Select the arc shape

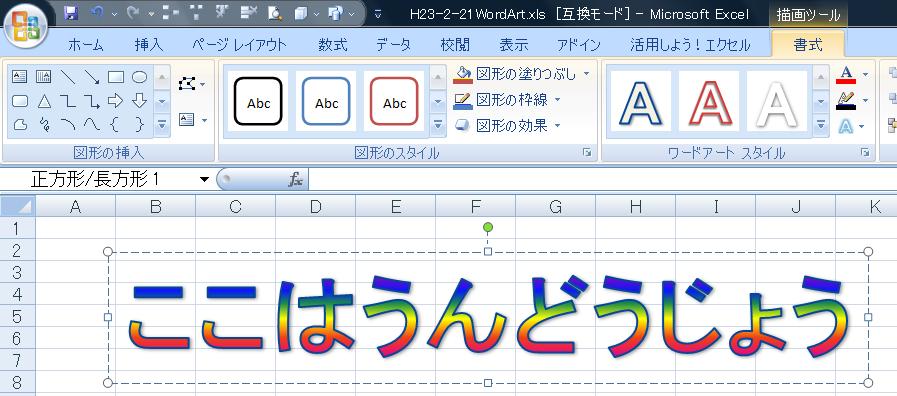tap(68, 124)
